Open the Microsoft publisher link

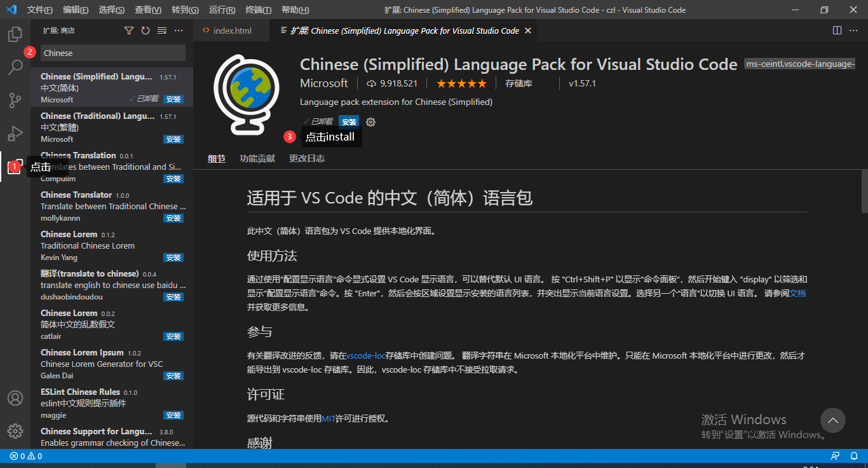point(324,83)
